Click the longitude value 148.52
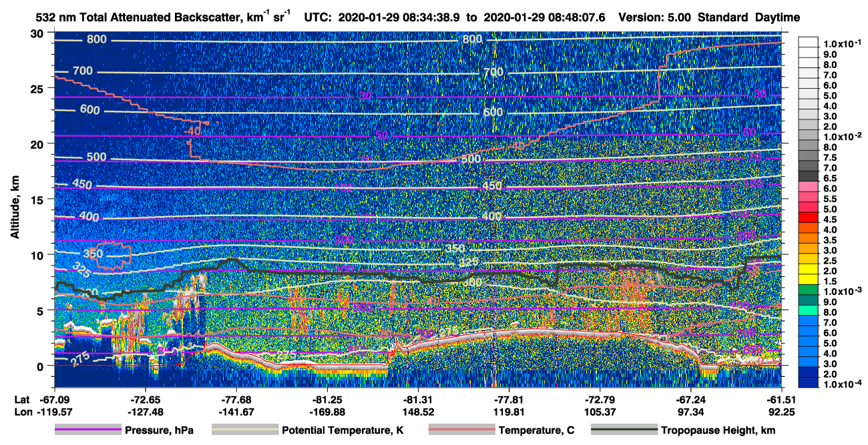 (x=418, y=412)
